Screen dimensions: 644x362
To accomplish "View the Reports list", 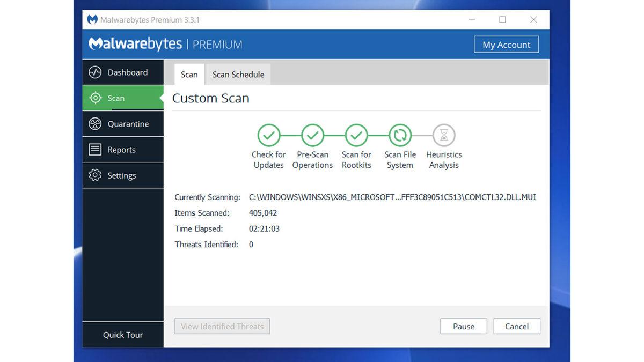I will tap(122, 149).
